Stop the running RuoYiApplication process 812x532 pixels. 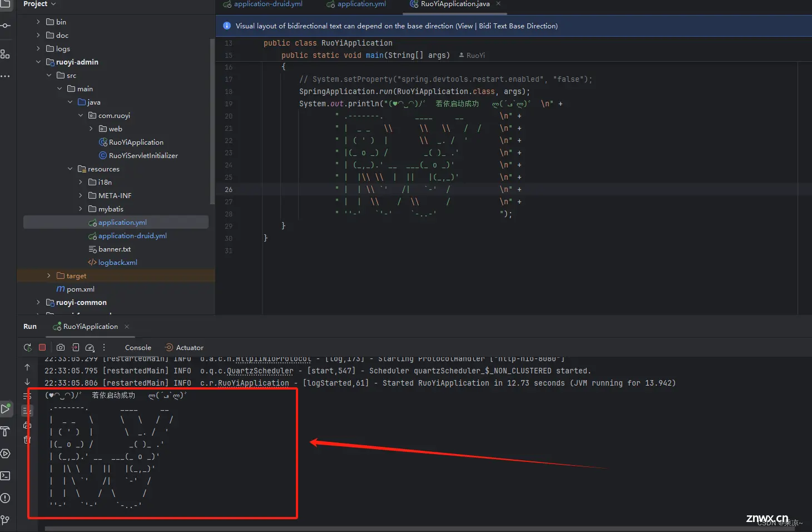(42, 347)
